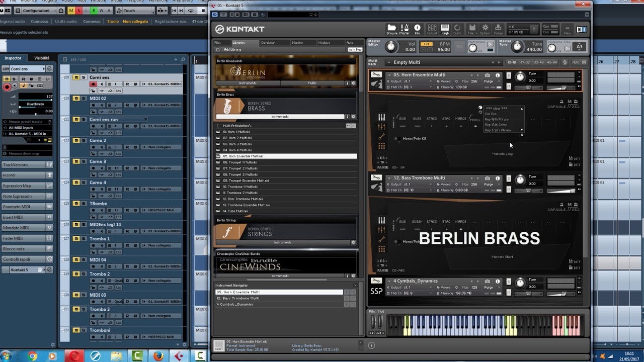644x362 pixels.
Task: Select Bass Trombone Multi in Instrument Navigator
Action: 279,298
